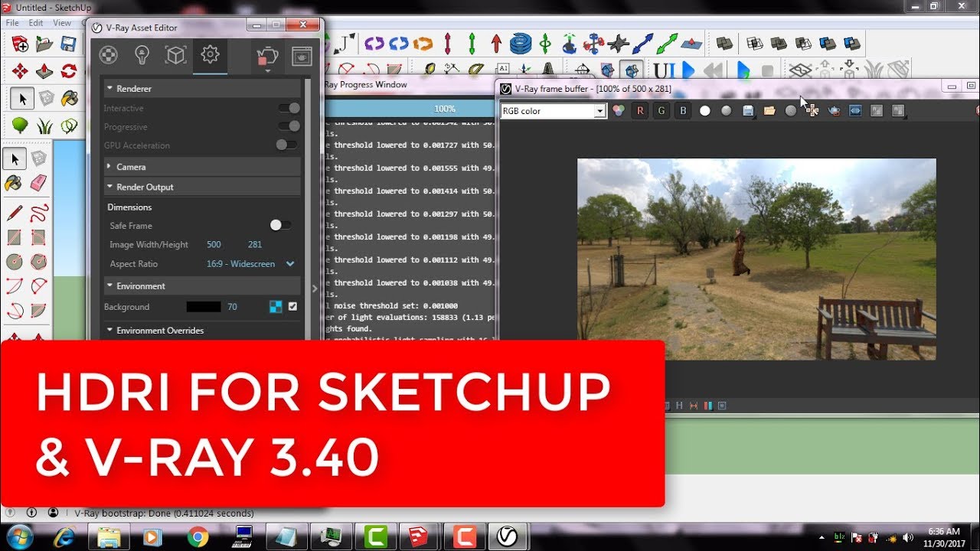This screenshot has height=551, width=980.
Task: Toggle Green channel in frame buffer
Action: [661, 111]
